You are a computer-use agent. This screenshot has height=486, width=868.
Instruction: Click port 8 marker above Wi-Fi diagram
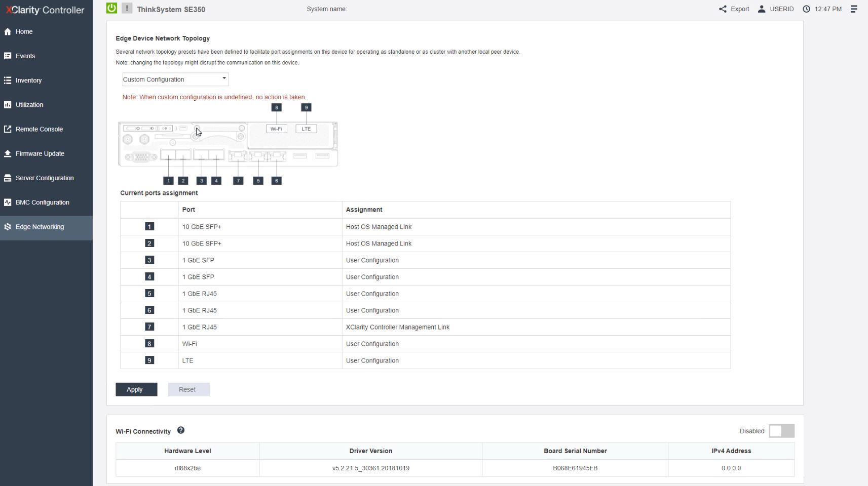click(276, 107)
